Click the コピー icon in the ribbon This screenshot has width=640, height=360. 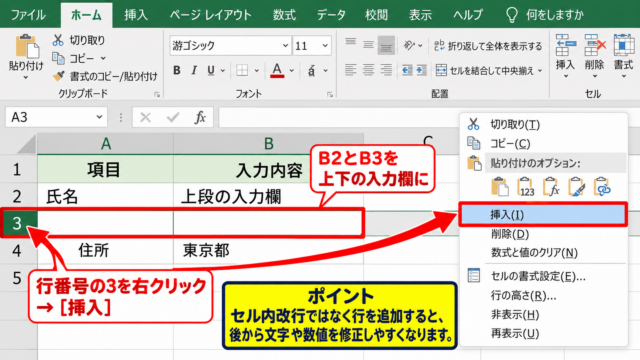[x=58, y=59]
